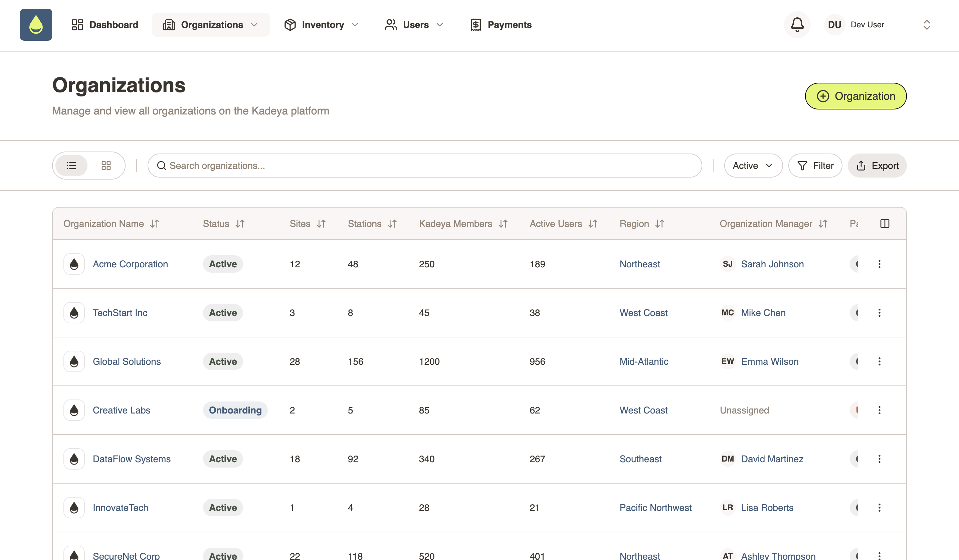This screenshot has height=560, width=959.
Task: Open Mike Chen manager profile
Action: [763, 313]
